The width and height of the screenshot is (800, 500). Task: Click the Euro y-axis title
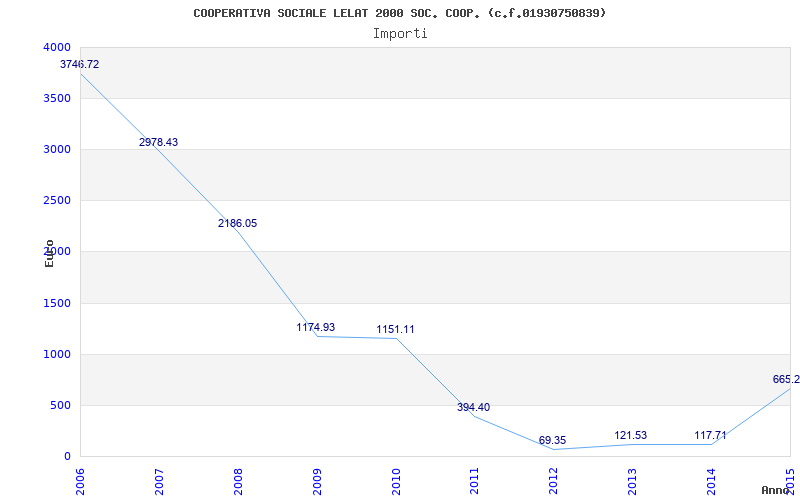click(x=49, y=254)
